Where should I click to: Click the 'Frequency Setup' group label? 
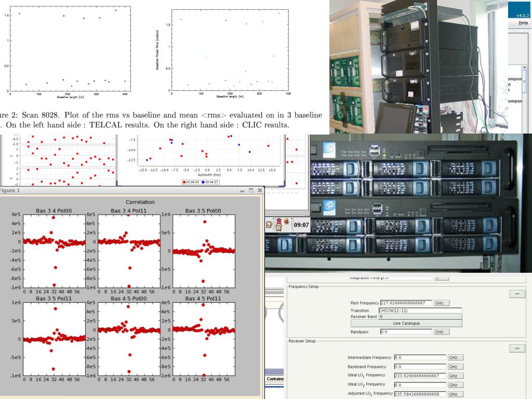303,287
